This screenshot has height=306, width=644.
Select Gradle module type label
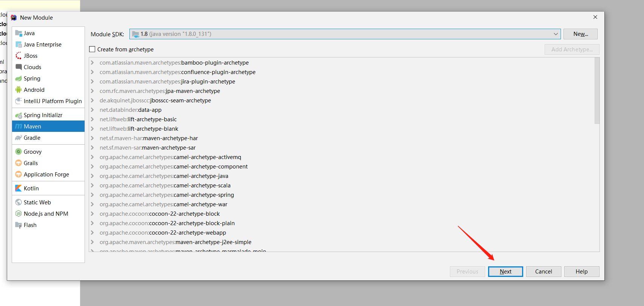32,138
